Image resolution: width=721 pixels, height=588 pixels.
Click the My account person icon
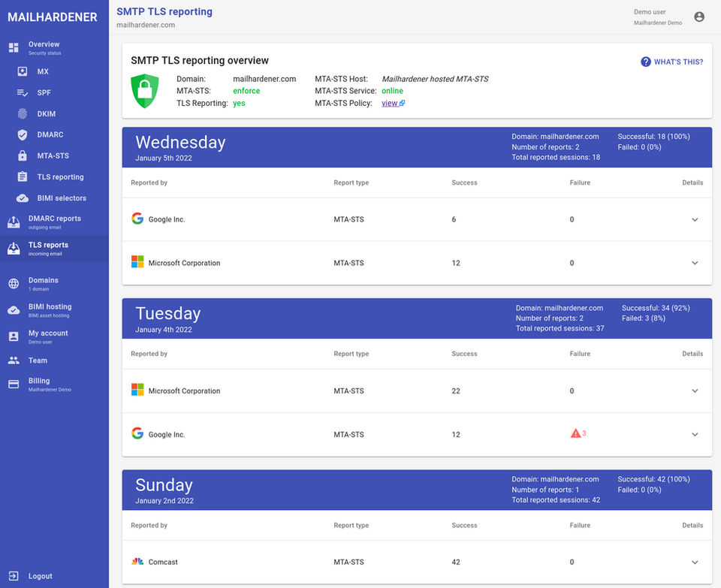pos(14,336)
